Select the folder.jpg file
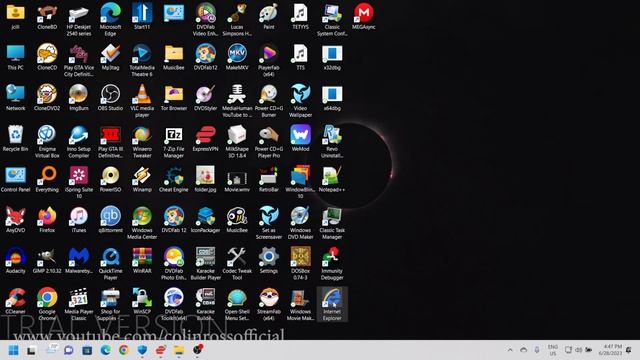Viewport: 640px width, 360px height. tap(205, 180)
